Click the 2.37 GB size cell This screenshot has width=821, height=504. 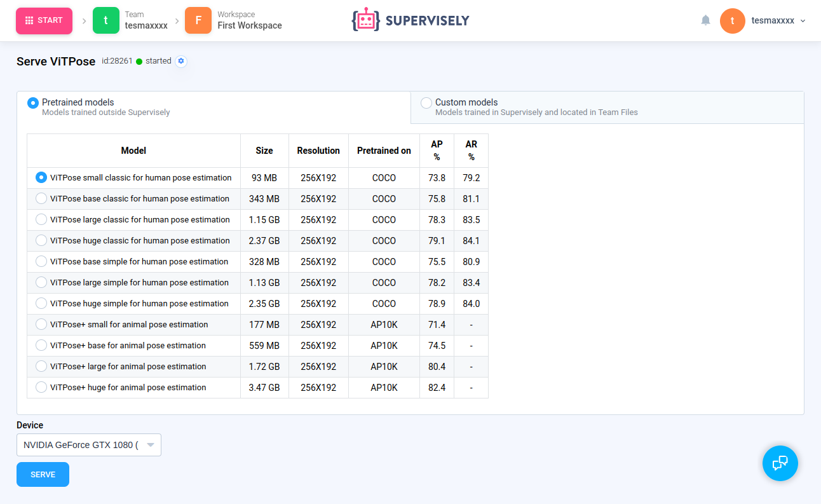(264, 241)
